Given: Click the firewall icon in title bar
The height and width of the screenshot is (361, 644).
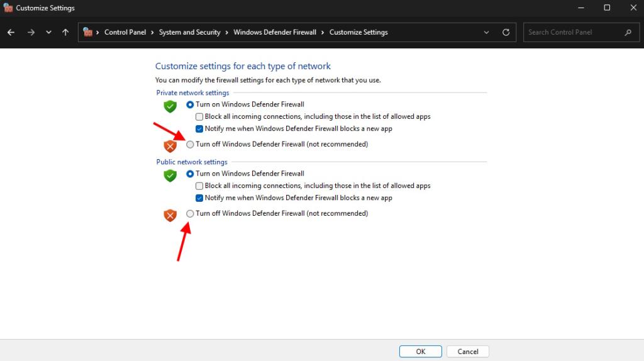Looking at the screenshot, I should pyautogui.click(x=8, y=8).
